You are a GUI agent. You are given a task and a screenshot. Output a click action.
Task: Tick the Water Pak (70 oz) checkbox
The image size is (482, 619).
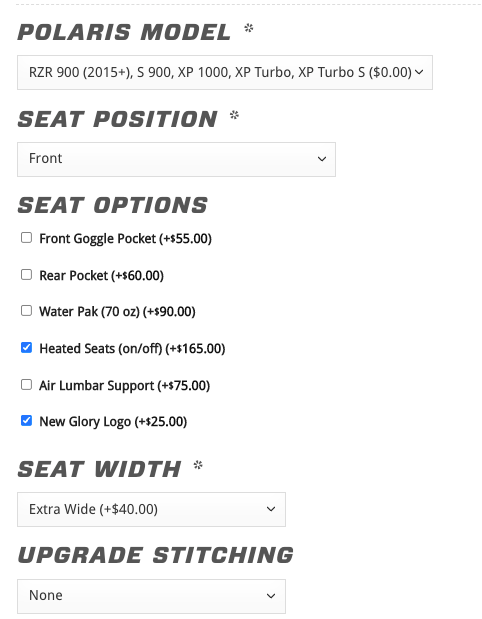26,311
